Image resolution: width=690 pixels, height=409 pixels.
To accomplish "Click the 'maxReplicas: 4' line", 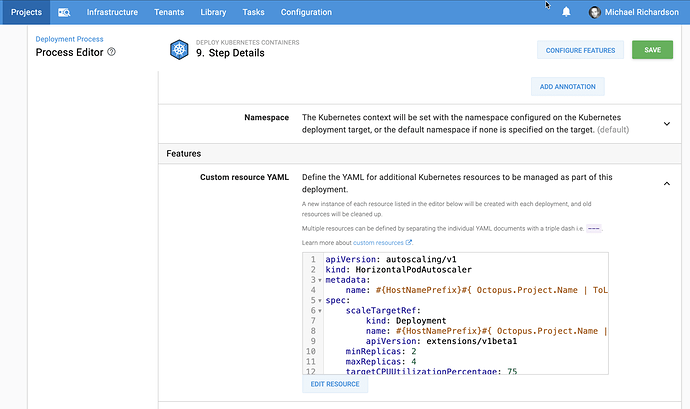I will (x=381, y=361).
